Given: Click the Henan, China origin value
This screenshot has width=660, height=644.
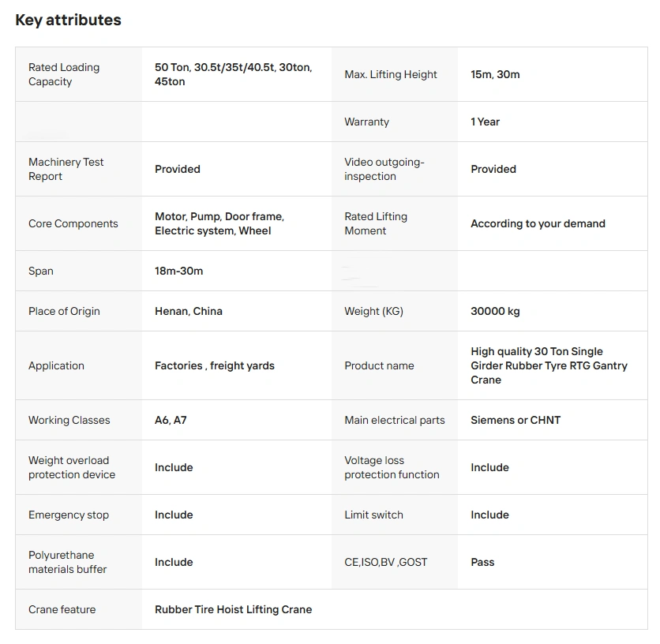Looking at the screenshot, I should [188, 311].
